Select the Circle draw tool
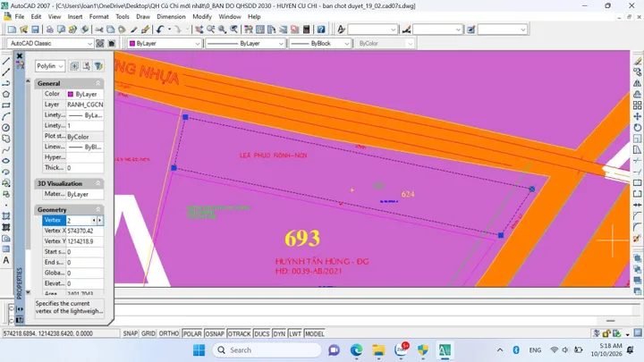The image size is (644, 362). coord(6,128)
